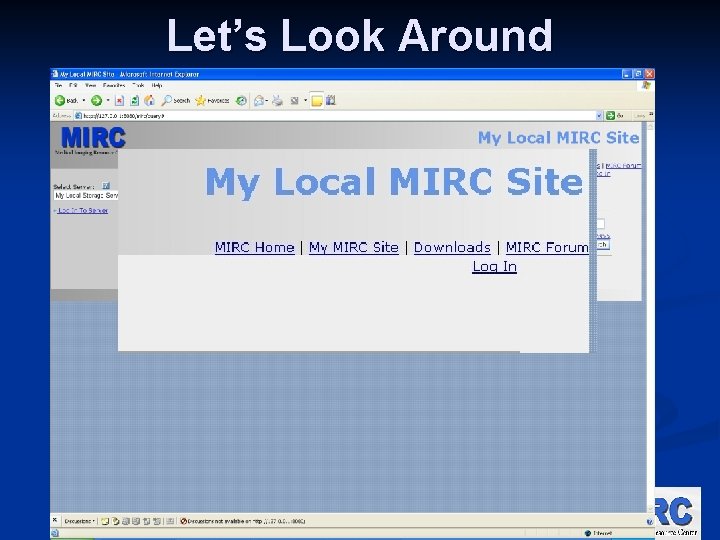Open the Discussions dropdown menu
Viewport: 720px width, 540px height.
tap(80, 521)
